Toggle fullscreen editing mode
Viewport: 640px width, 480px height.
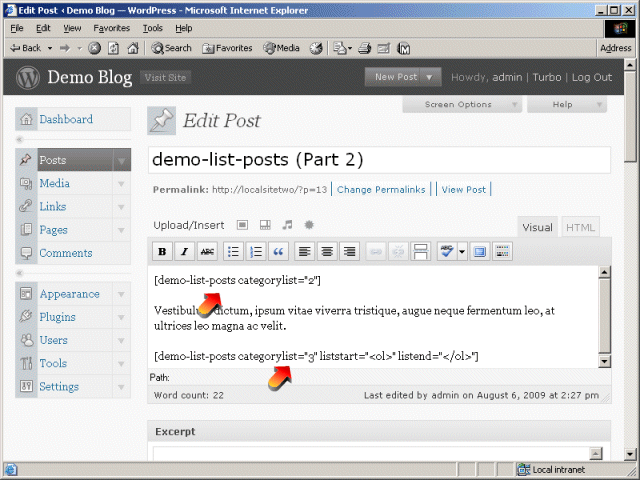[x=480, y=251]
